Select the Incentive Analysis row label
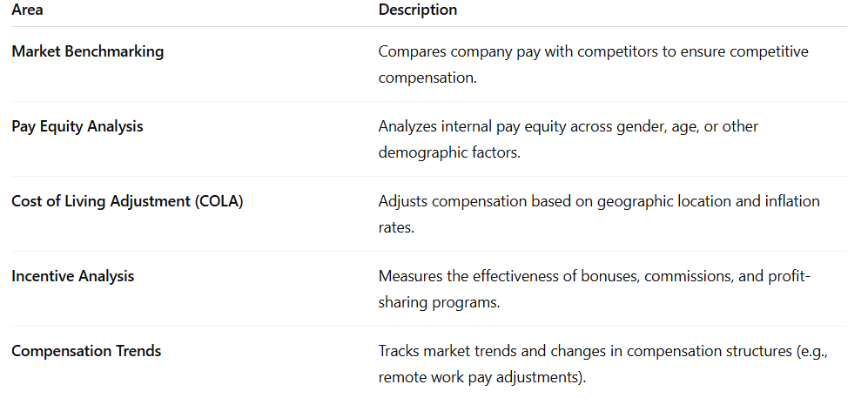 73,276
